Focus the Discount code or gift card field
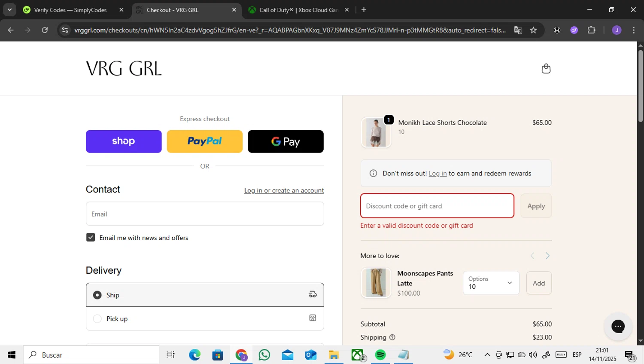644x364 pixels. [437, 206]
